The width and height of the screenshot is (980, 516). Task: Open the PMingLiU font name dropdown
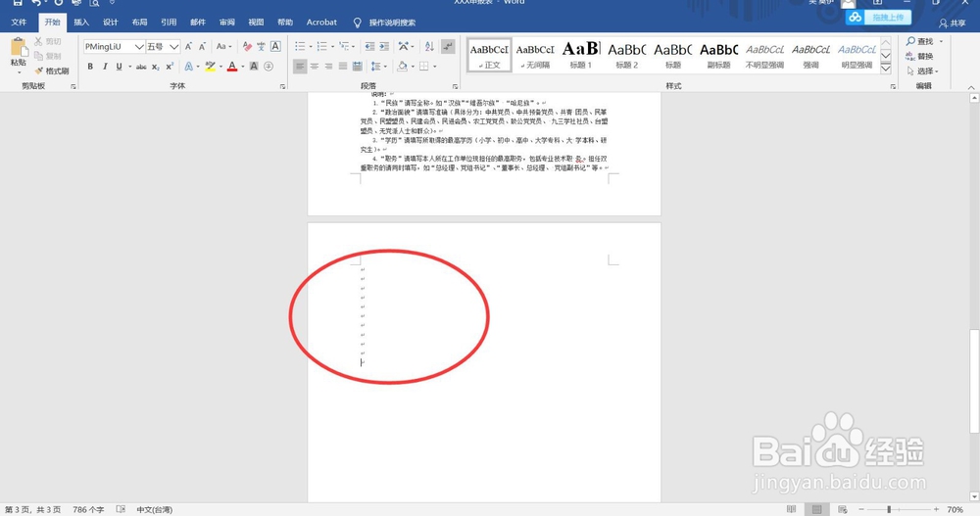pos(139,47)
